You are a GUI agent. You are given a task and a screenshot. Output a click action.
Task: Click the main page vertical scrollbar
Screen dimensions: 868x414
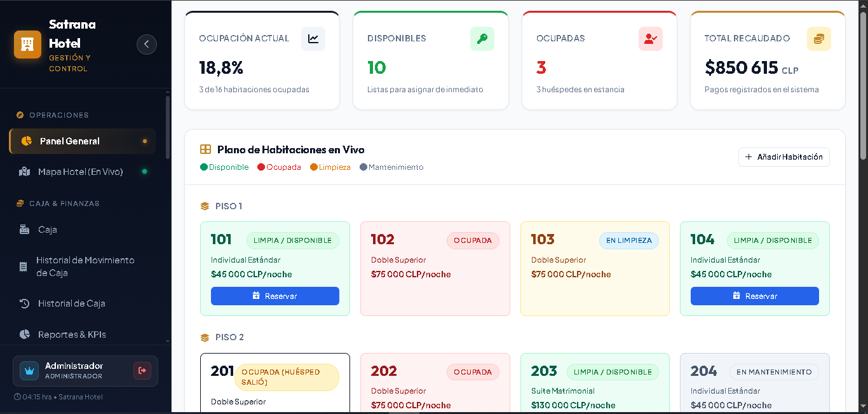pyautogui.click(x=864, y=86)
